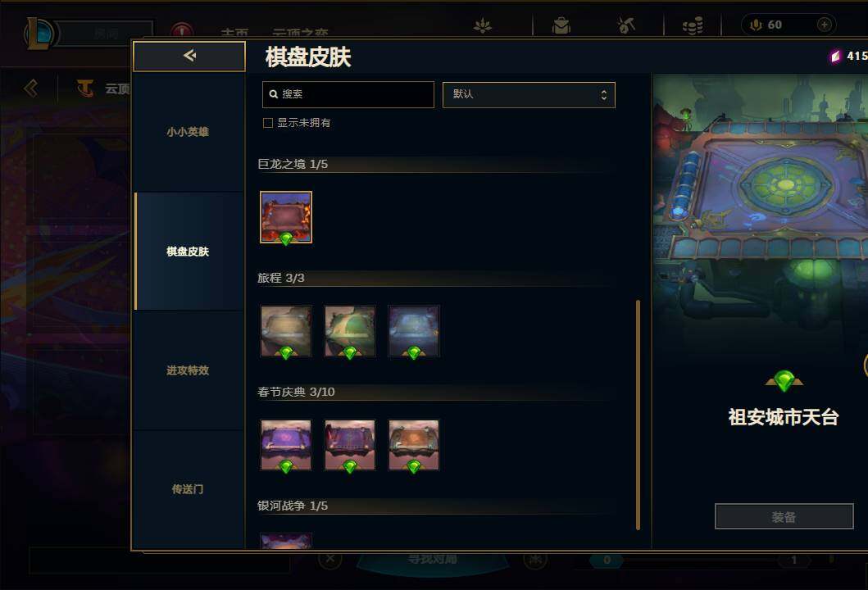Viewport: 868px width, 590px height.
Task: Click the arena list vertical scrollbar
Action: (x=639, y=415)
